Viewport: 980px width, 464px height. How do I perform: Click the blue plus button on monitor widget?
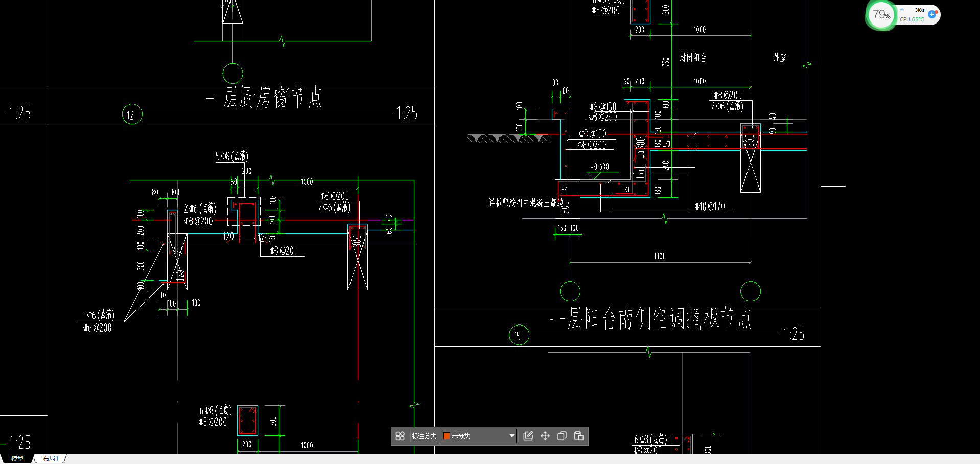[932, 14]
